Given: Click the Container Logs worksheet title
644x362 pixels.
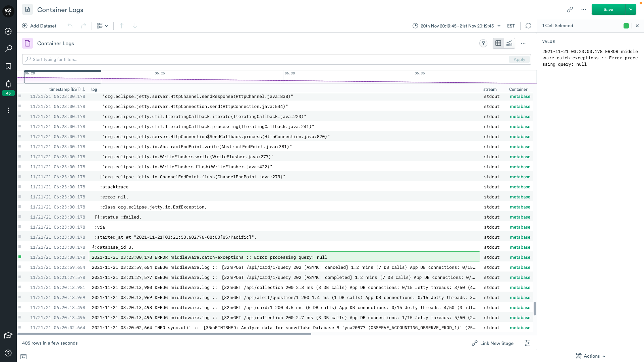Looking at the screenshot, I should tap(60, 10).
